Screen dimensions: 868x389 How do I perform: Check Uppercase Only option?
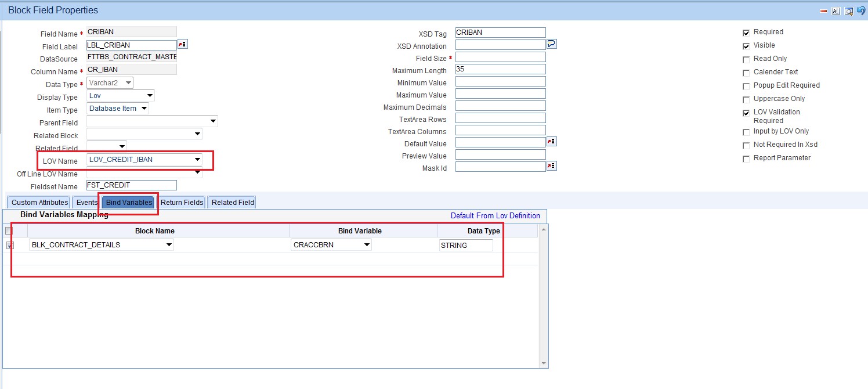click(x=746, y=99)
